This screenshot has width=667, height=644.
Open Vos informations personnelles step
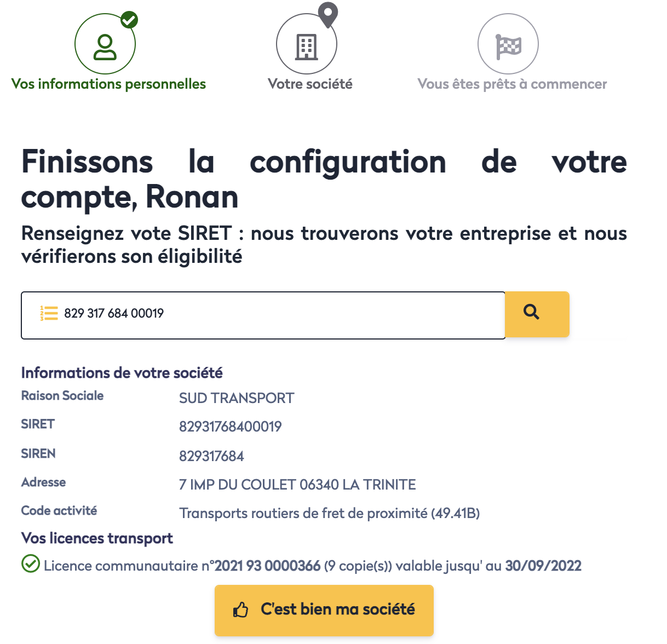point(108,84)
